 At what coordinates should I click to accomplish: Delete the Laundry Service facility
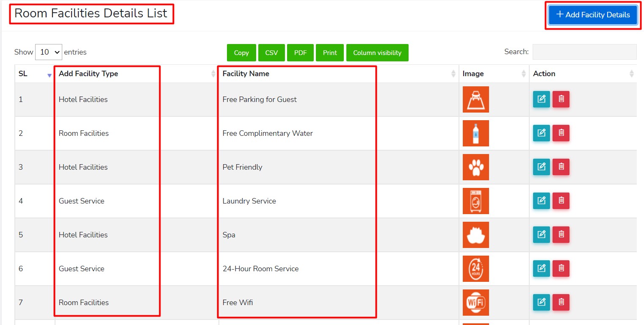[x=561, y=201]
